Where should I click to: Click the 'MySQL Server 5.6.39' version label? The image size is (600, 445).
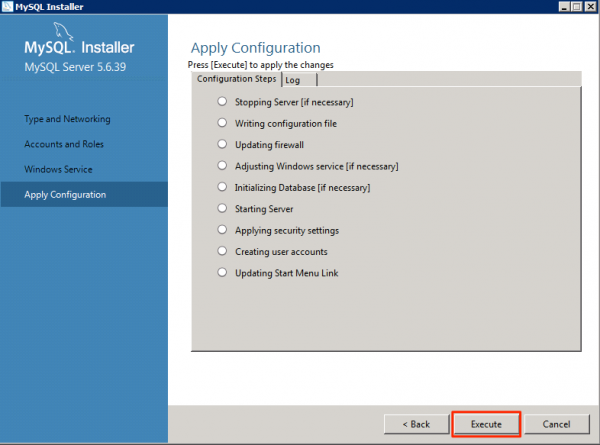(x=75, y=67)
